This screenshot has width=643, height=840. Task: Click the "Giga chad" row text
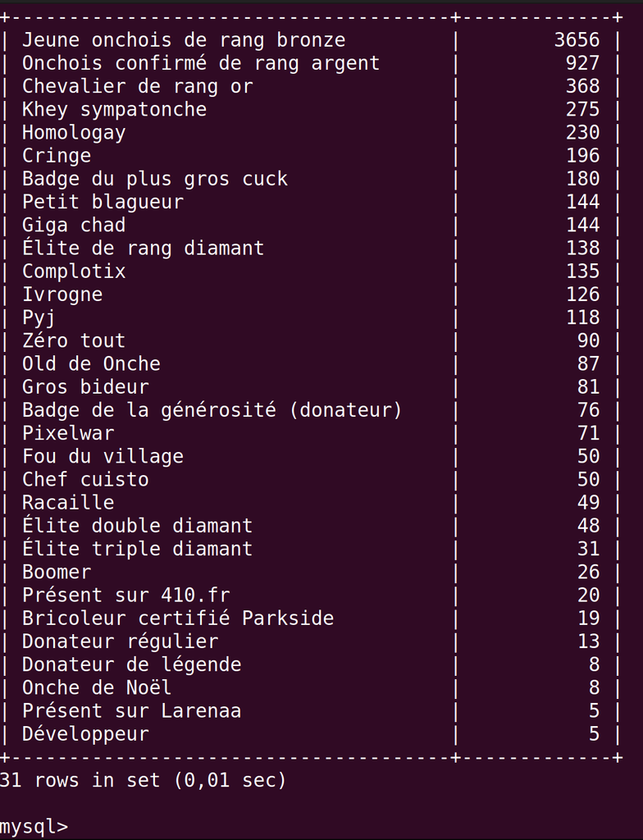pyautogui.click(x=74, y=225)
